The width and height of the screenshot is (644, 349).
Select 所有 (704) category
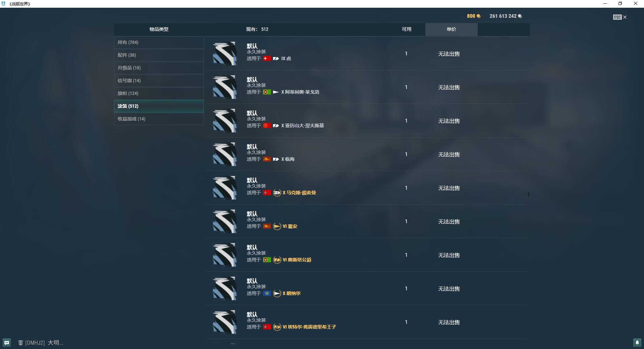coord(159,42)
